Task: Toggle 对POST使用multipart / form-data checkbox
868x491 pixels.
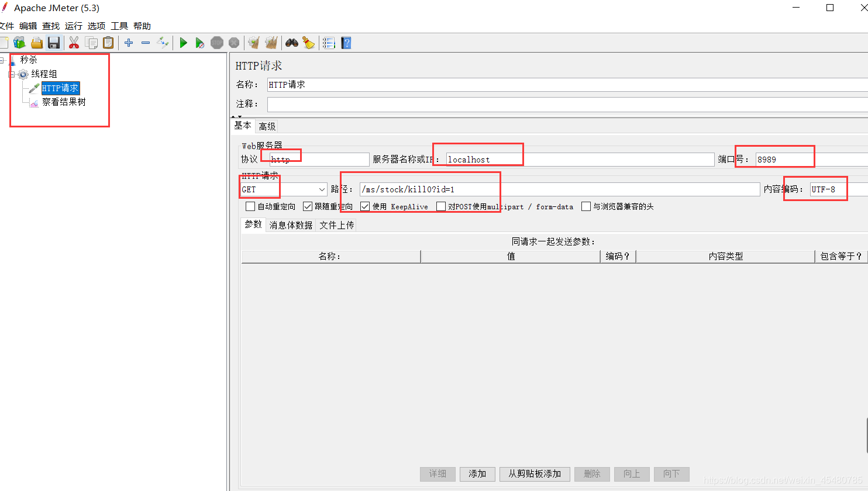Action: click(441, 206)
